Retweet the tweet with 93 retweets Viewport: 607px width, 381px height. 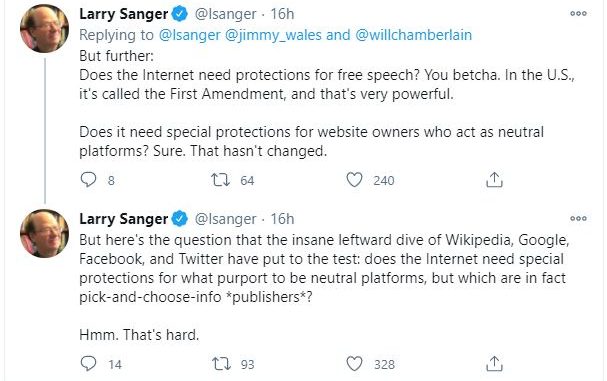pyautogui.click(x=221, y=364)
